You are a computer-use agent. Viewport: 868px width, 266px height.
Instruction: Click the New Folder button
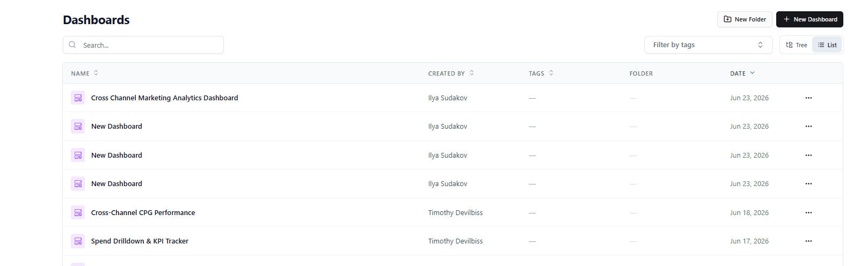(745, 19)
